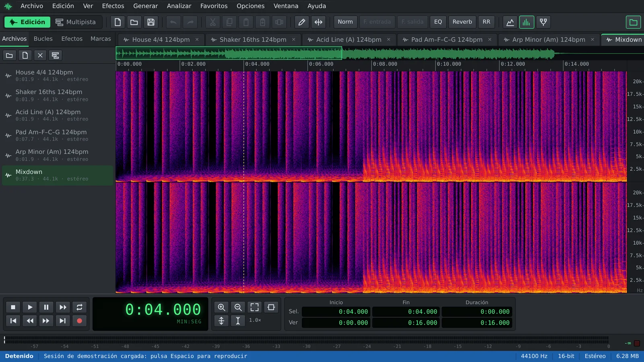This screenshot has height=362, width=644.
Task: Apply Norm normalize button
Action: coord(345,22)
